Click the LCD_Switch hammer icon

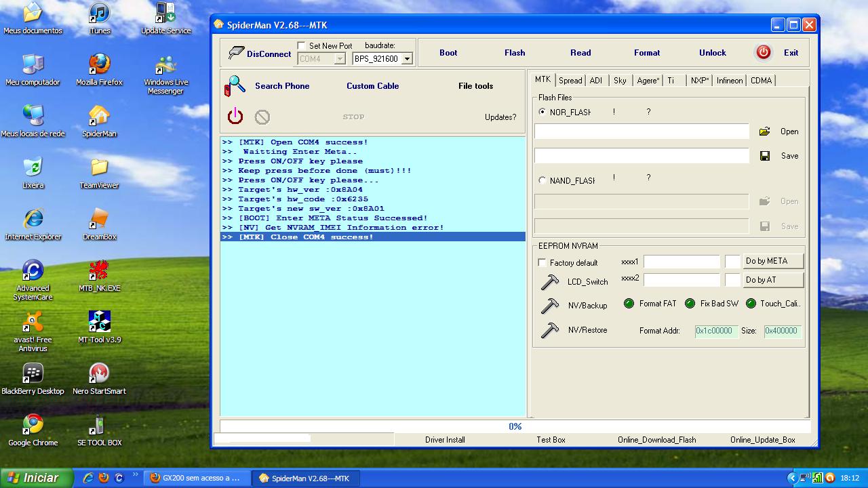(x=549, y=281)
